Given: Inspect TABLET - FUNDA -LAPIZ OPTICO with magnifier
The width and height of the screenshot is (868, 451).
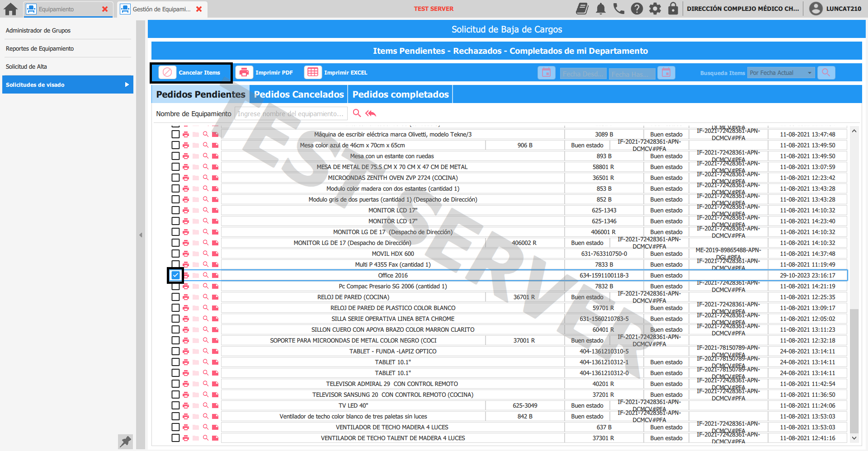Looking at the screenshot, I should (x=206, y=351).
